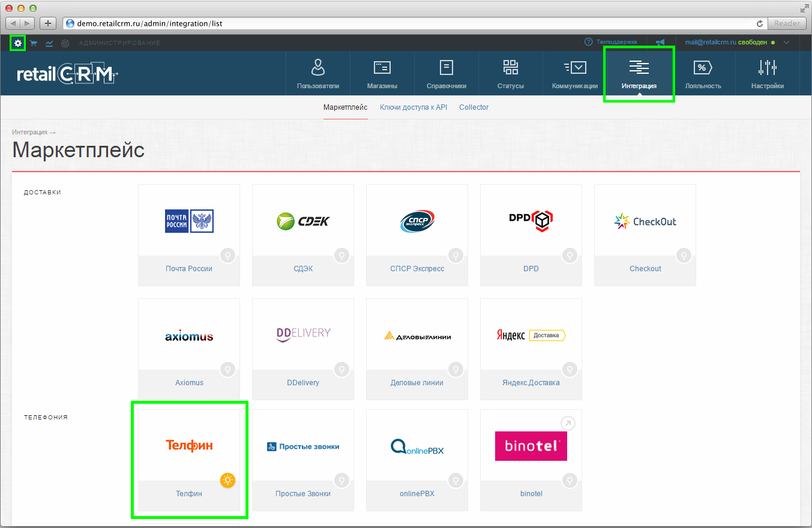Toggle the lightbulb on the Почта России card
Screen dimensions: 812x528
227,255
